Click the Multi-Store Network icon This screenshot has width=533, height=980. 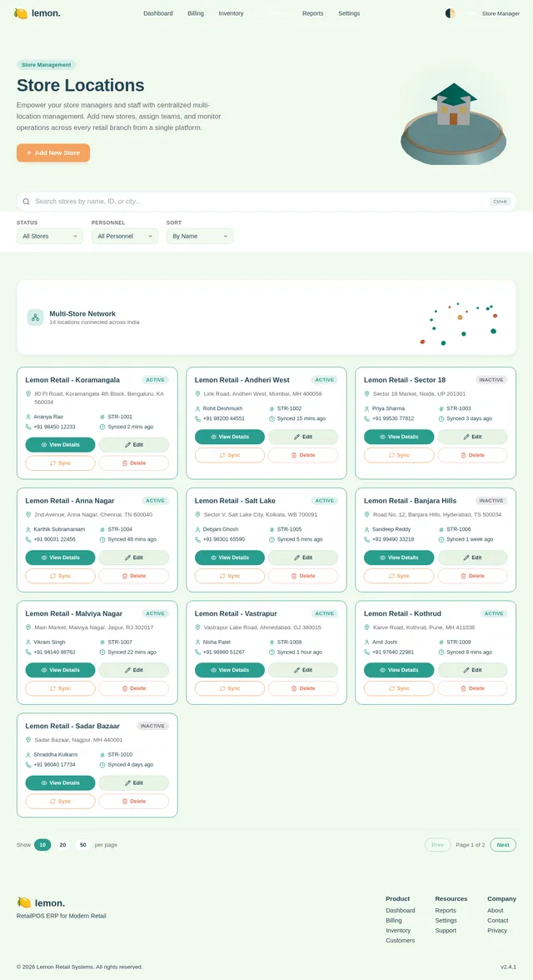36,317
